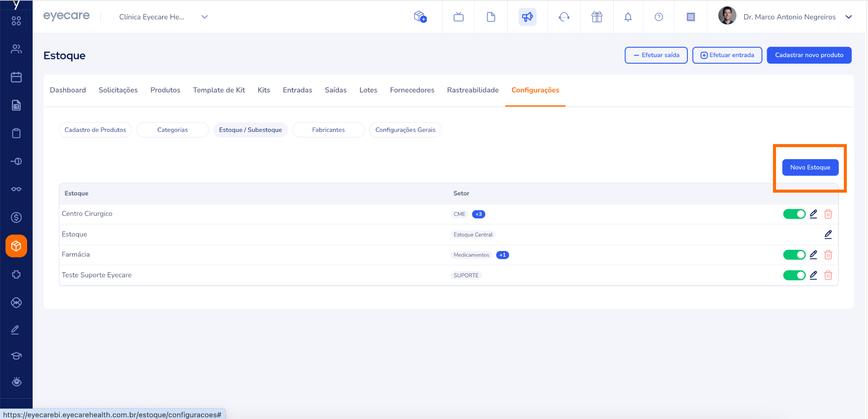868x419 pixels.
Task: Open the financial dollar icon in sidebar
Action: (x=16, y=218)
